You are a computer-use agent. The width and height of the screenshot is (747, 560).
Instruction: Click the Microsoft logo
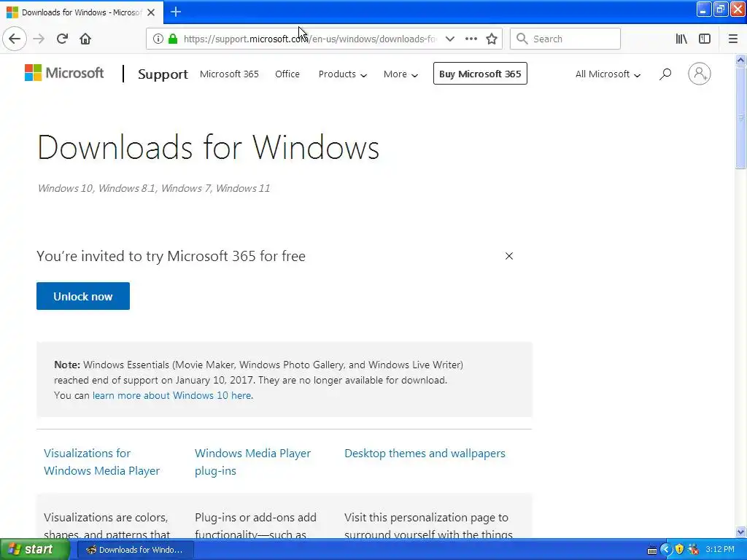64,73
